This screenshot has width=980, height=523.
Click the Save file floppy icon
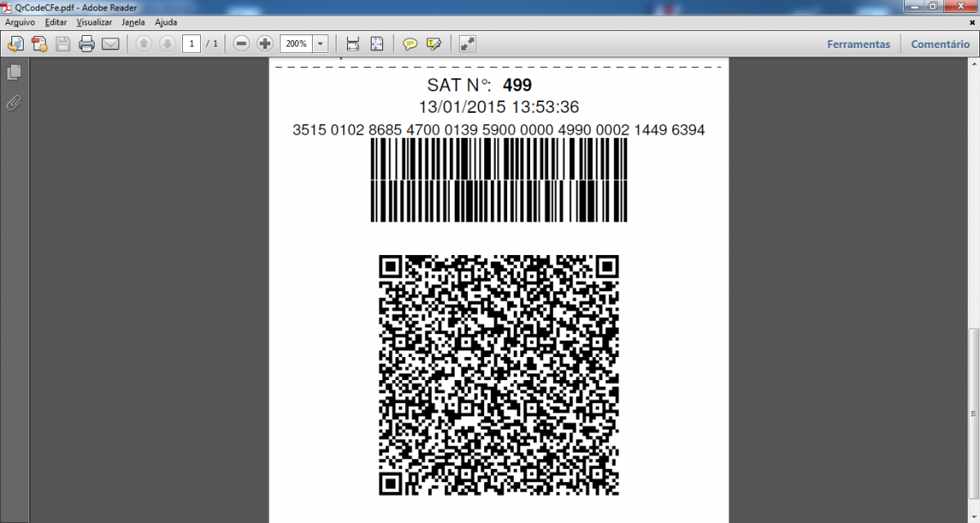point(63,44)
